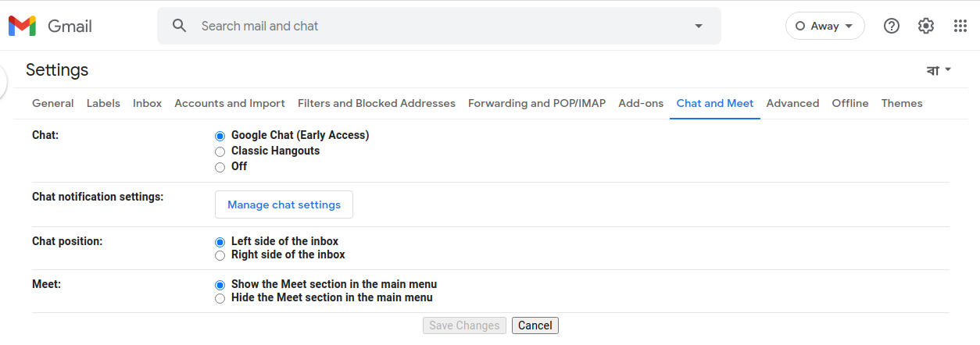This screenshot has height=345, width=980.
Task: Open the Settings gear icon
Action: click(926, 26)
